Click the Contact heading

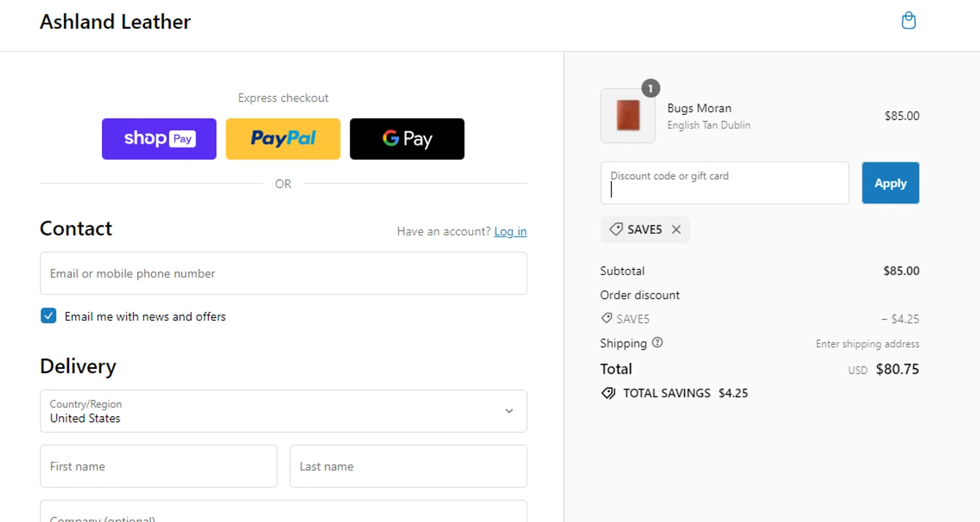click(x=76, y=228)
